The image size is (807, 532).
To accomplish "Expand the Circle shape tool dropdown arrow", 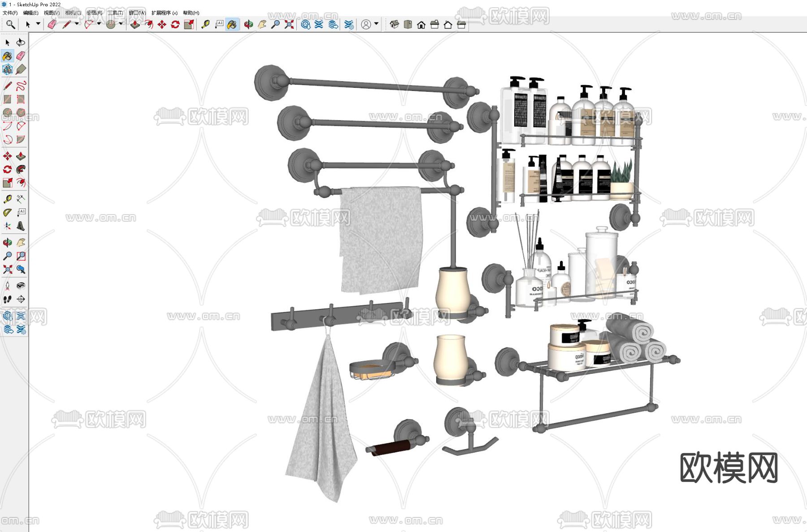I will pyautogui.click(x=121, y=24).
